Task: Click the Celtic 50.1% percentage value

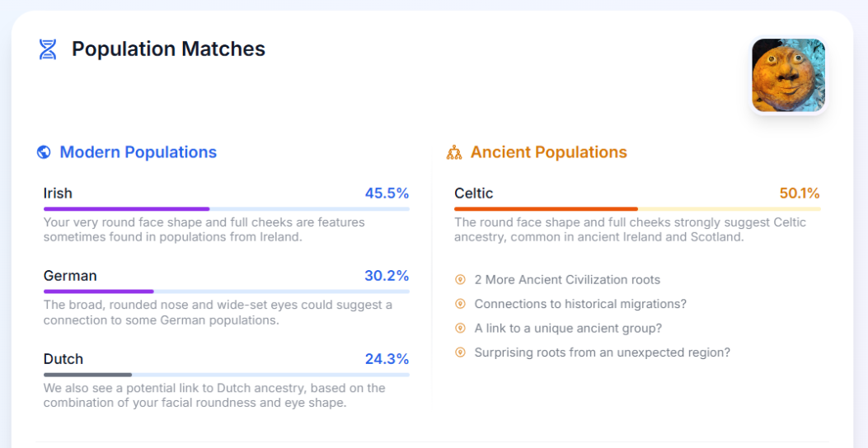Action: coord(799,194)
